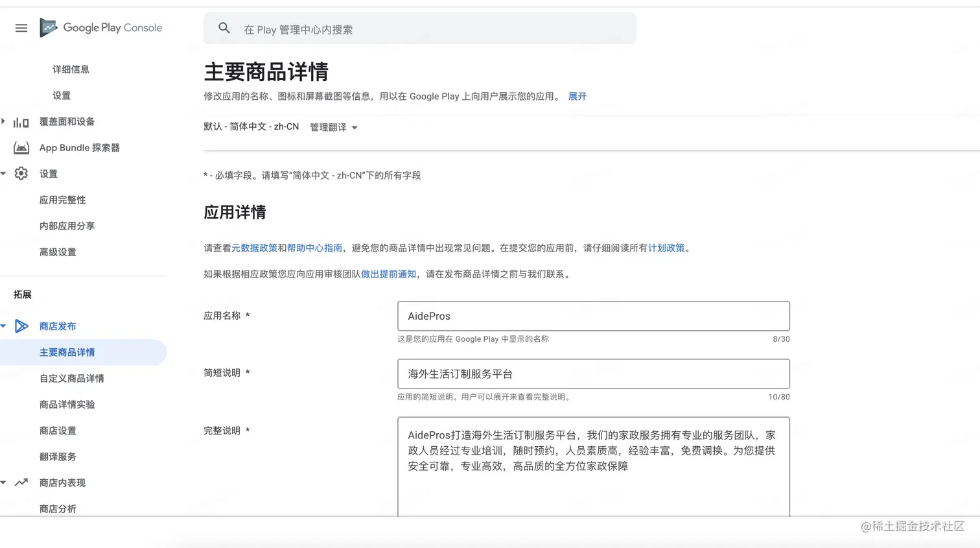Open the 计划政策 link
Image resolution: width=980 pixels, height=548 pixels.
(x=666, y=248)
